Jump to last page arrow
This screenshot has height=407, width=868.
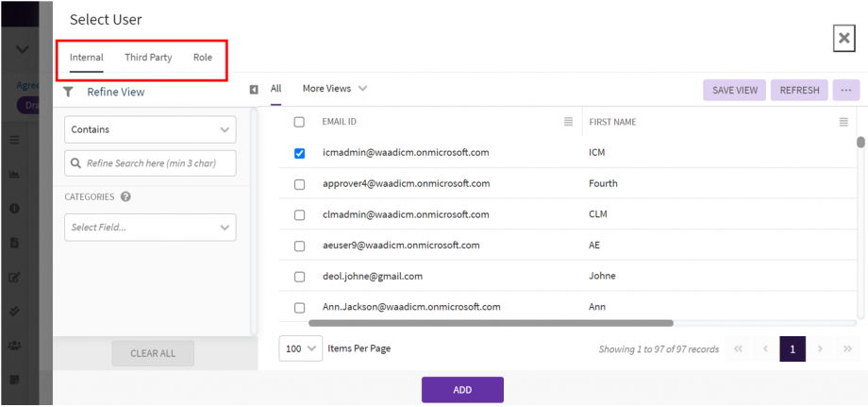point(847,349)
